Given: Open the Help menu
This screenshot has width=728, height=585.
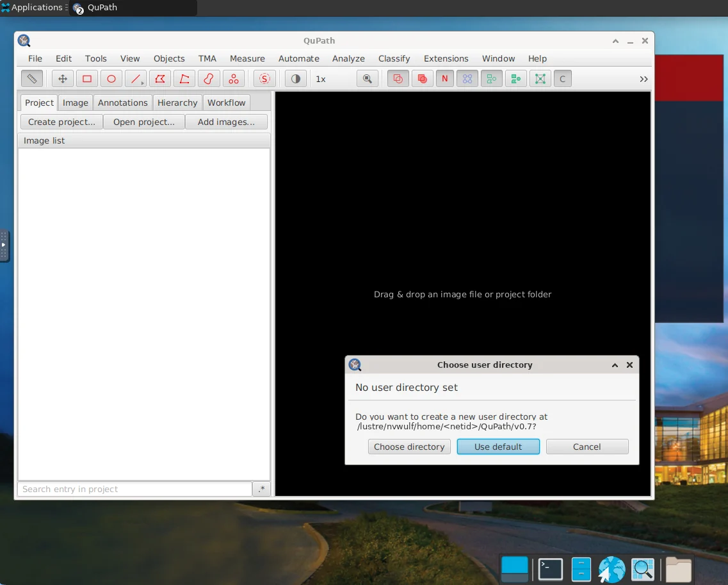Looking at the screenshot, I should [537, 58].
